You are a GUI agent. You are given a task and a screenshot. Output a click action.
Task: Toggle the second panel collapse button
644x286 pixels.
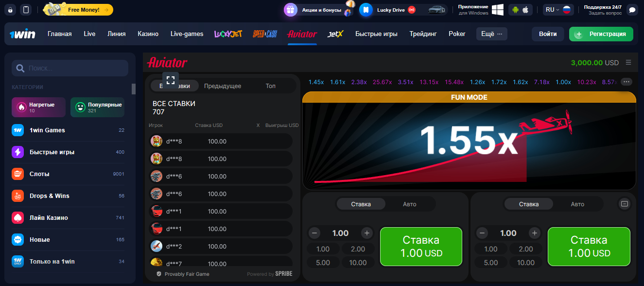(x=624, y=204)
